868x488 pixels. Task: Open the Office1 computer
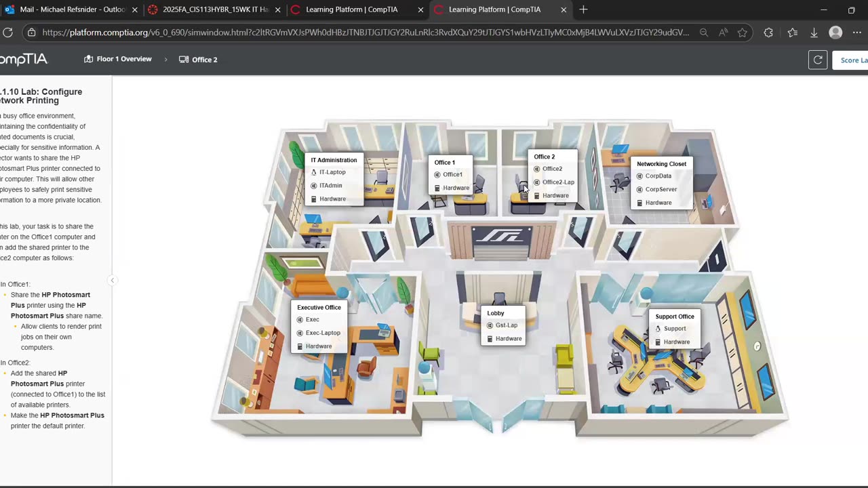point(452,175)
